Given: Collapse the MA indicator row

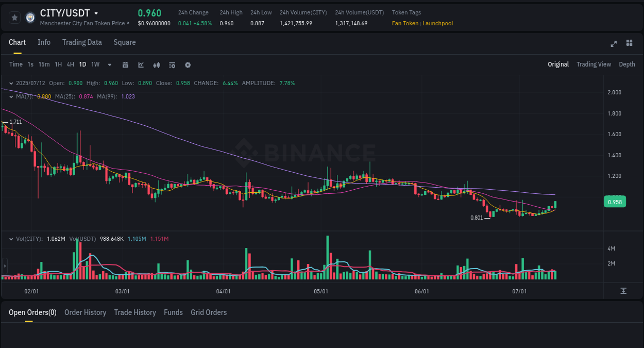Looking at the screenshot, I should click(x=11, y=96).
